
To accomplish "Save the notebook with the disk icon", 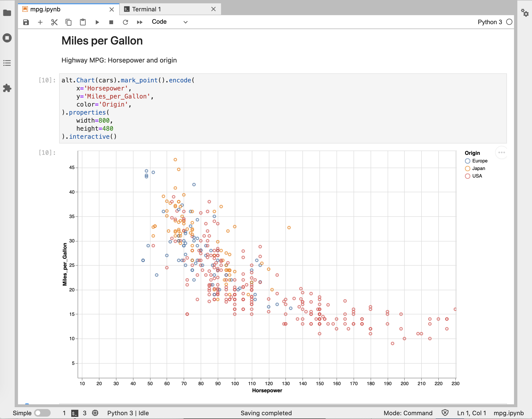I will 26,22.
